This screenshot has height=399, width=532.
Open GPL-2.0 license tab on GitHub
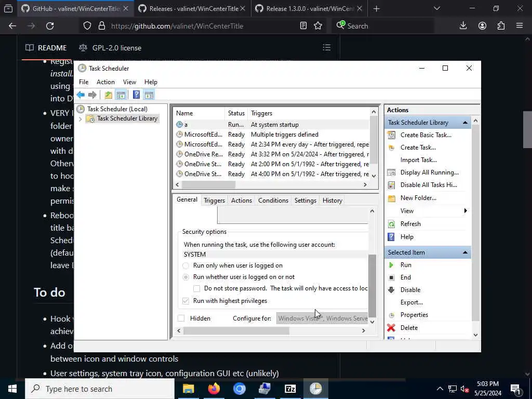pos(110,48)
